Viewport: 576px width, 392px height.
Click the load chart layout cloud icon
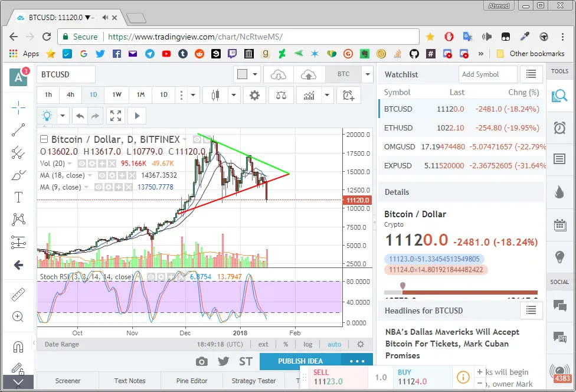(279, 75)
